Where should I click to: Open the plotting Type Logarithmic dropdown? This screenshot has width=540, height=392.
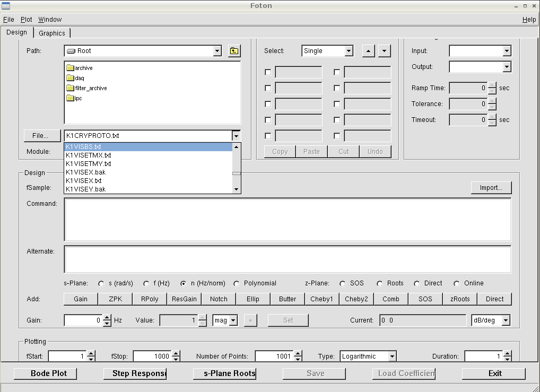[x=392, y=356]
